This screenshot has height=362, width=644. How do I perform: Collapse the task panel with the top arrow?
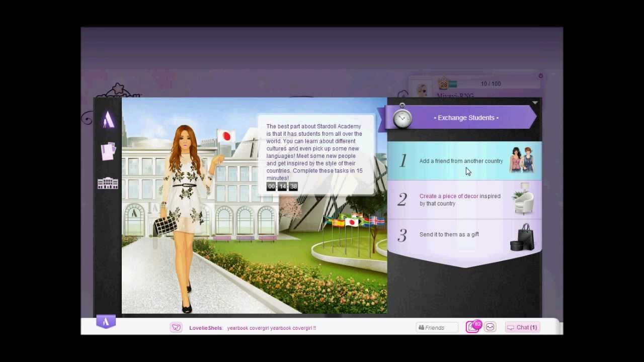click(x=535, y=103)
